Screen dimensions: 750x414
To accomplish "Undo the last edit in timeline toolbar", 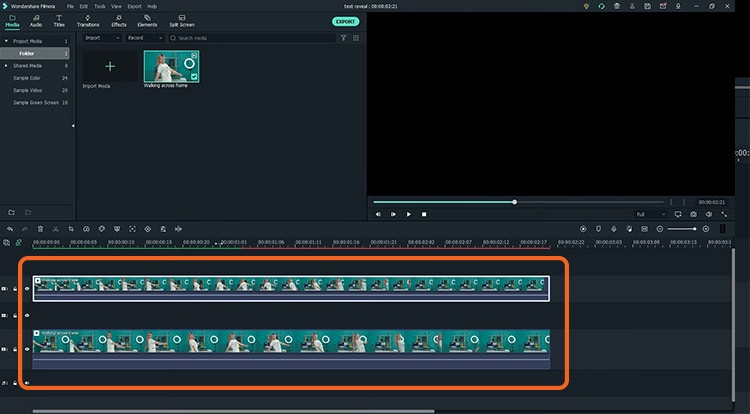I will click(10, 229).
